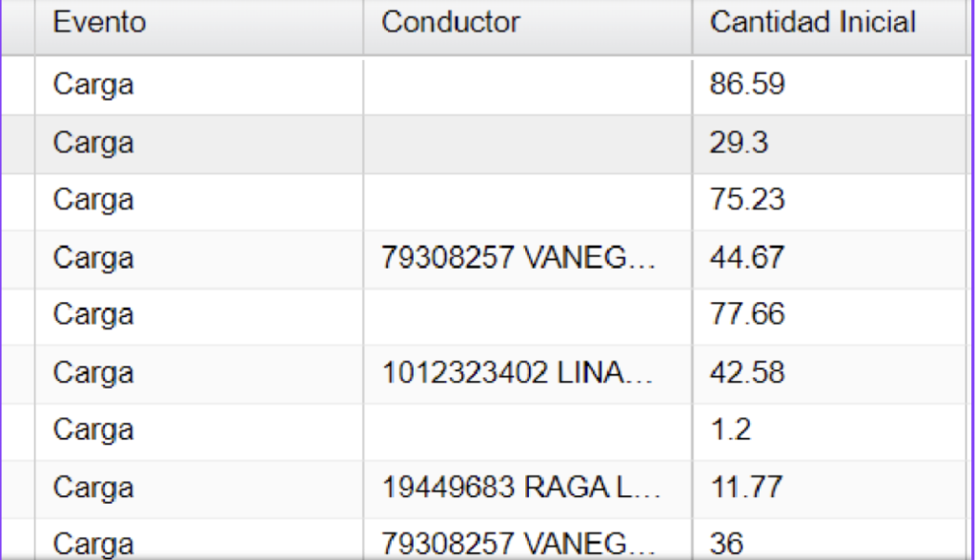Sort by the Evento column header

(199, 27)
